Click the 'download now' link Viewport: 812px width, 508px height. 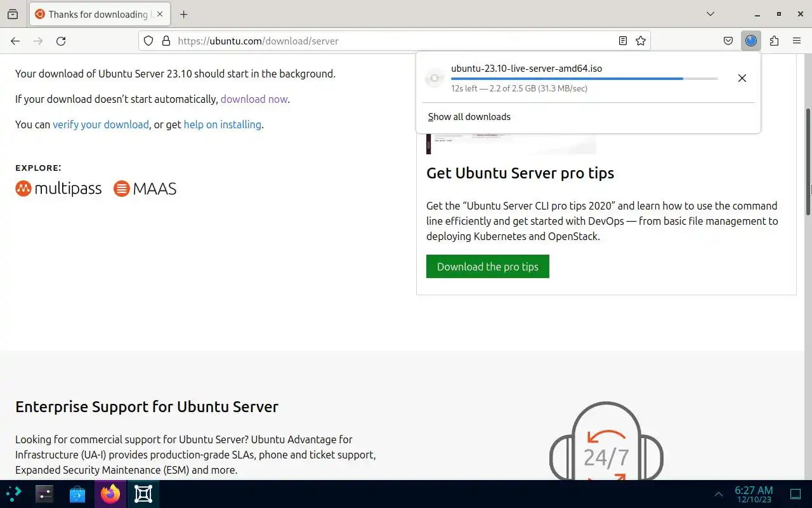coord(254,99)
